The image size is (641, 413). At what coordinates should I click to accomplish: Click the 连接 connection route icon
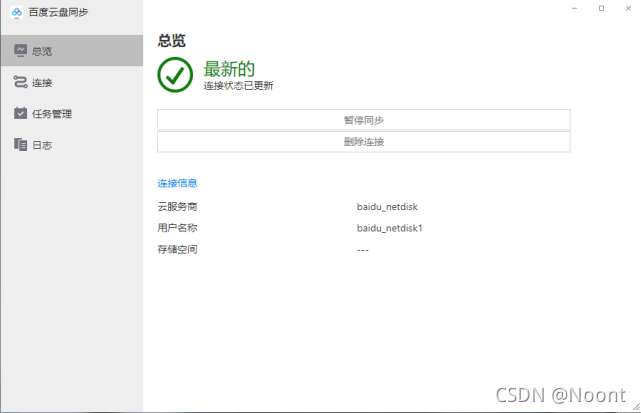(x=20, y=82)
